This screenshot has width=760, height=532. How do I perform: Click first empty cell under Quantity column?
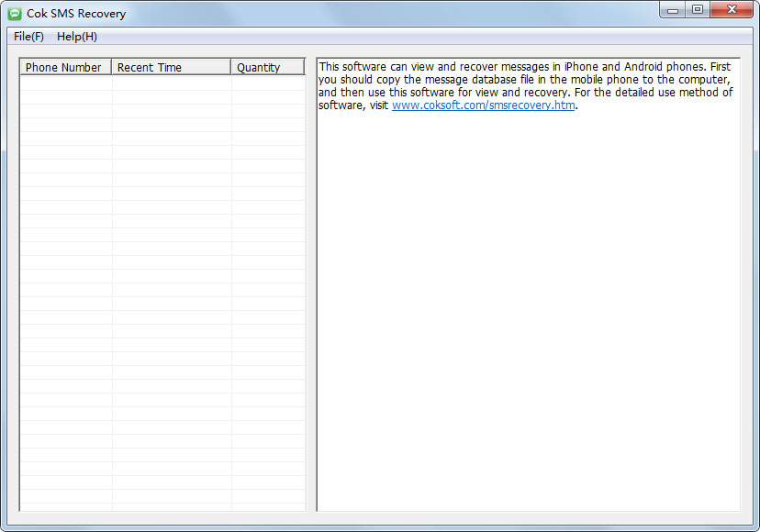(x=267, y=83)
